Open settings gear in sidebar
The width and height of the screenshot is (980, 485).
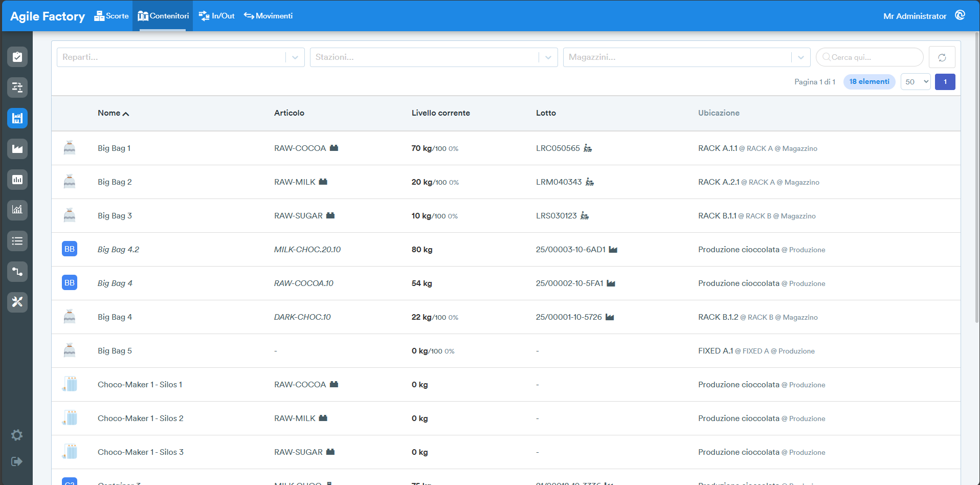click(x=17, y=435)
